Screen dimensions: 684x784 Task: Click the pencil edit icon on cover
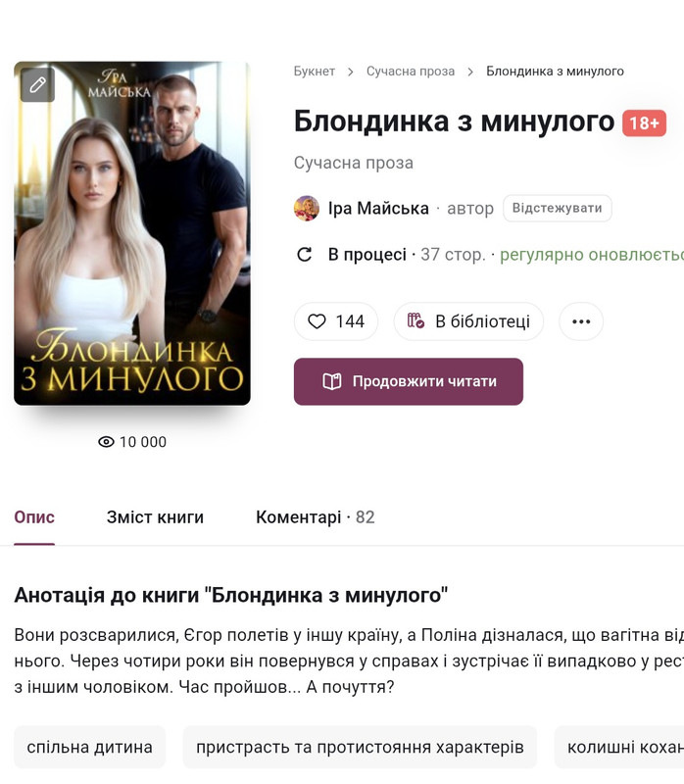pos(37,85)
